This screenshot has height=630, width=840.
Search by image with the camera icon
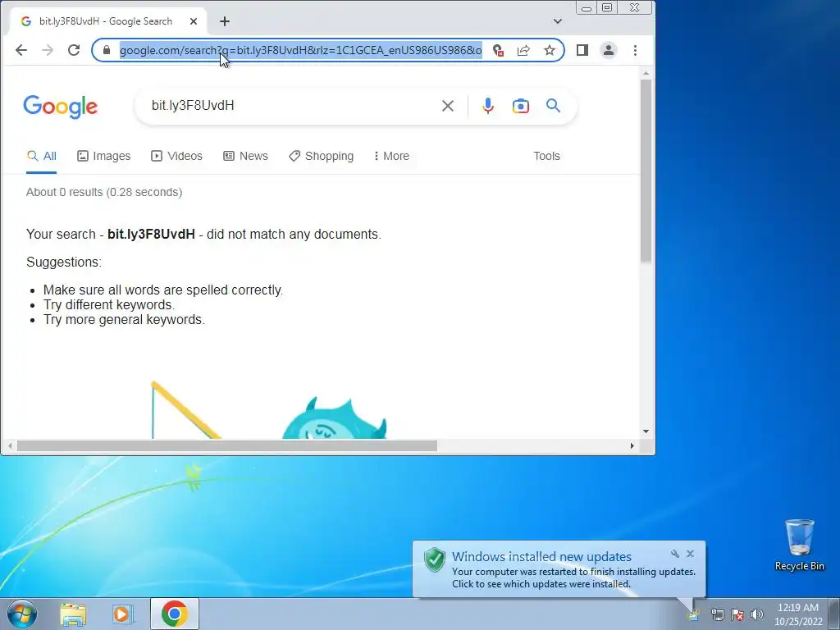pyautogui.click(x=521, y=106)
